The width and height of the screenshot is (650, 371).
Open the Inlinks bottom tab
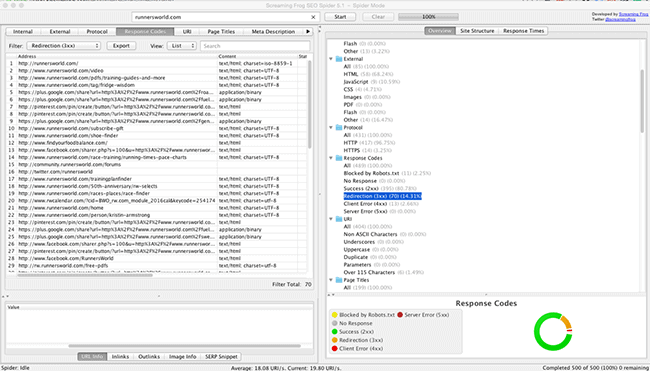coord(121,356)
